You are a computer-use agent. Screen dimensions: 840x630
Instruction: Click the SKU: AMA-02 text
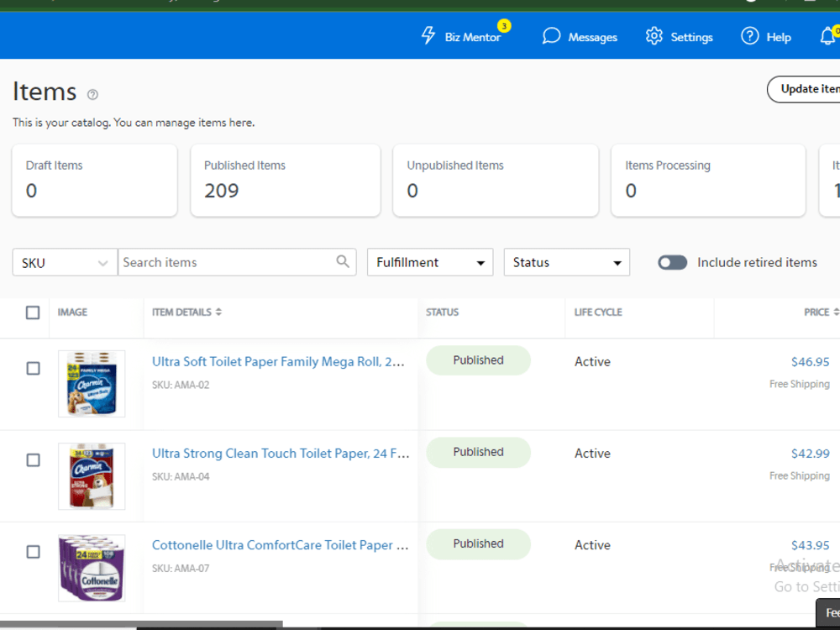click(x=181, y=385)
